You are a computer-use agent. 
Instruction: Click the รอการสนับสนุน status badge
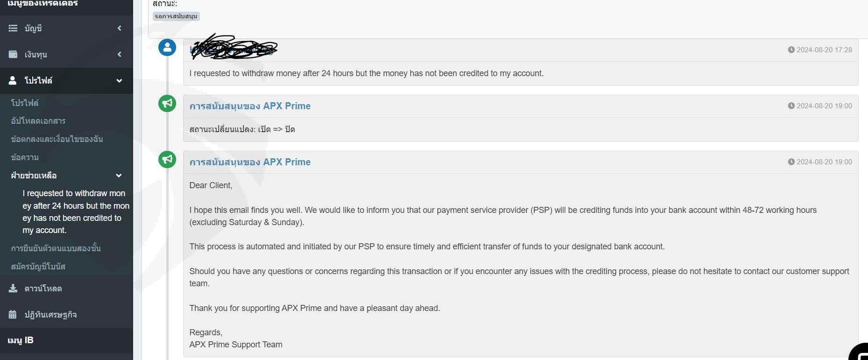pyautogui.click(x=176, y=16)
